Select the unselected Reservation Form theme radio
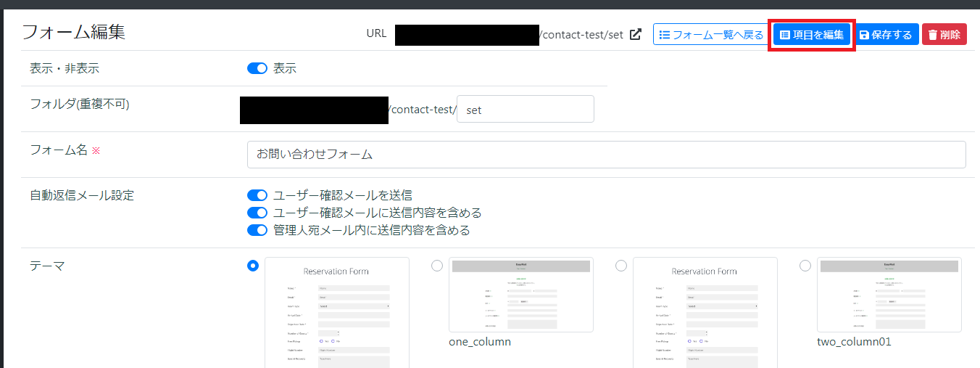980x368 pixels. click(621, 266)
